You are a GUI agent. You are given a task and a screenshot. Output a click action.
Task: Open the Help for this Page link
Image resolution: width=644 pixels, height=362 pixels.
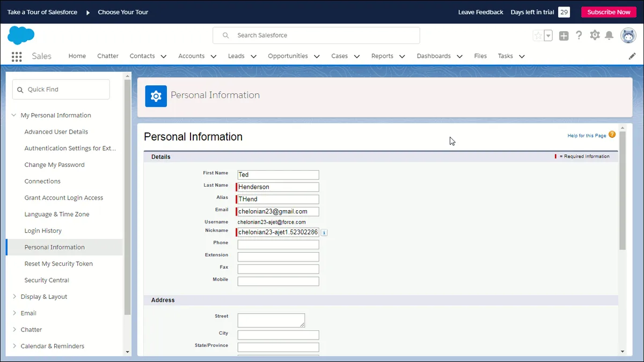[587, 136]
